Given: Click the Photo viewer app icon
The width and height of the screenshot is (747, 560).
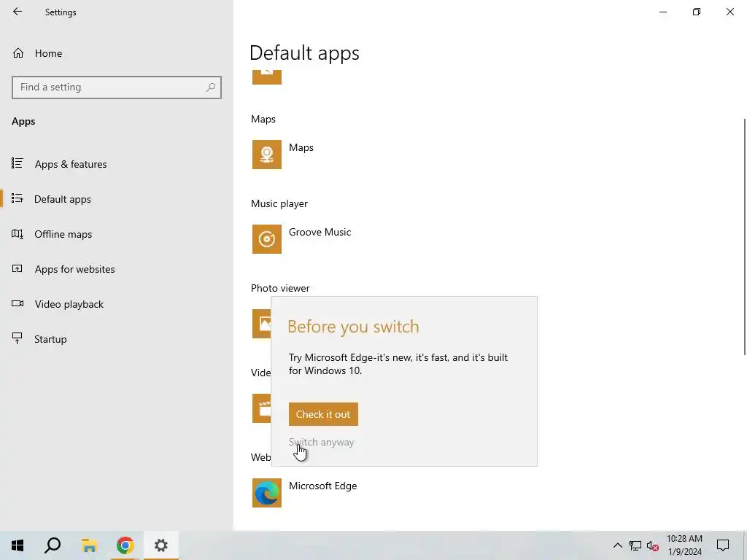Looking at the screenshot, I should 262,324.
